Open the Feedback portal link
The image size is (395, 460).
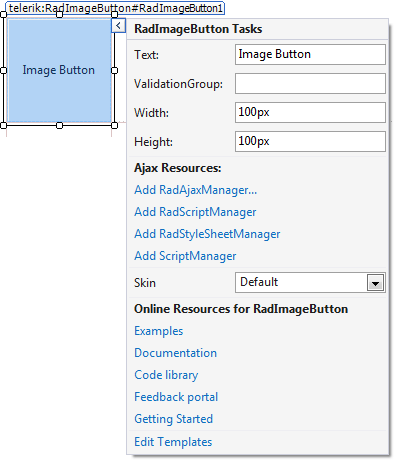click(x=176, y=397)
